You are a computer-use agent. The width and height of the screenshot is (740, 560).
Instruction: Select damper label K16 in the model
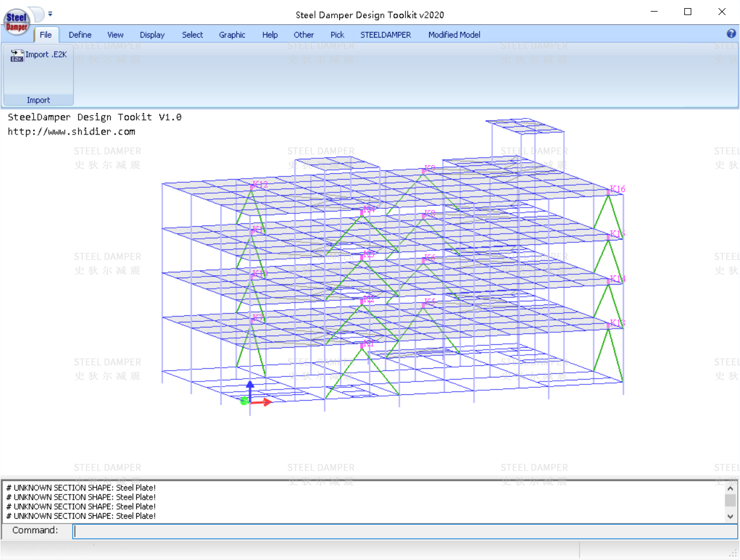618,189
